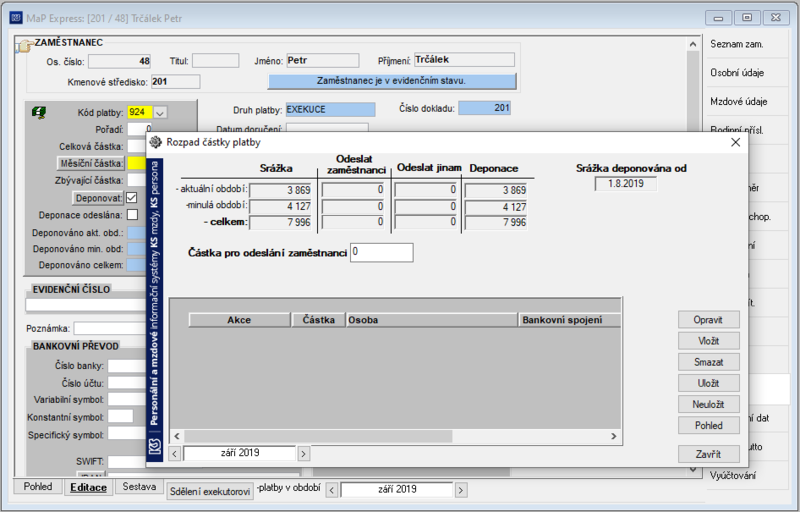Screen dimensions: 800x512
Task: Click dialog period field září 2019
Action: (x=239, y=453)
